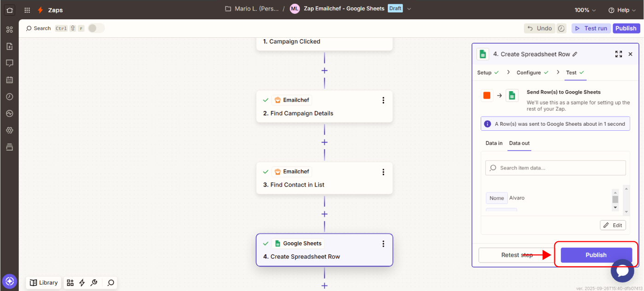Open the settings gear in left sidebar
The height and width of the screenshot is (291, 644).
9,130
